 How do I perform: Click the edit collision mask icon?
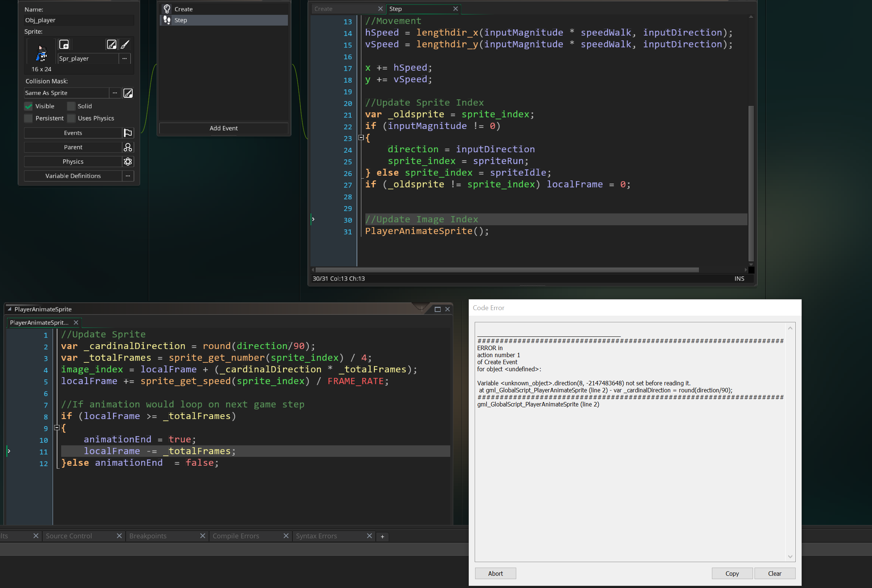[128, 93]
